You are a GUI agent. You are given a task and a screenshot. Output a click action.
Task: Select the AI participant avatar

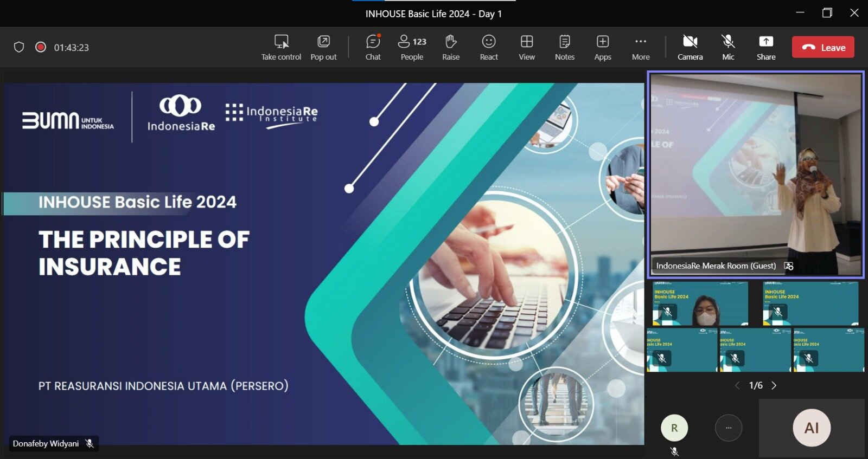[x=812, y=428]
